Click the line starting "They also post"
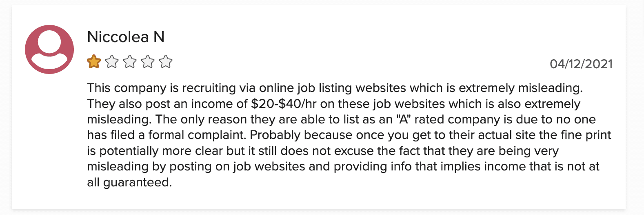Viewport: 644px width, 215px height. point(333,104)
